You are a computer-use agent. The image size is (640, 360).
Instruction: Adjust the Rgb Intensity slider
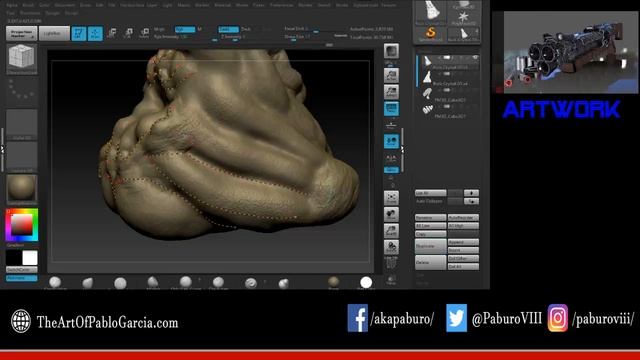tap(185, 37)
